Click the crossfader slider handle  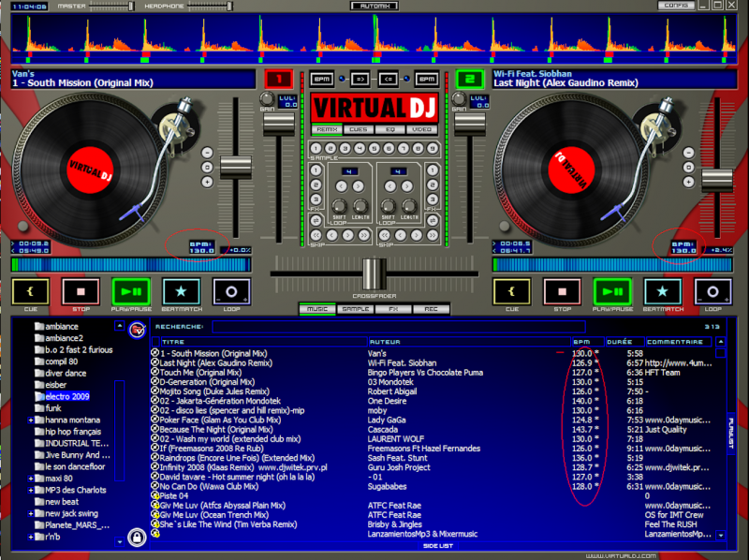coord(374,273)
